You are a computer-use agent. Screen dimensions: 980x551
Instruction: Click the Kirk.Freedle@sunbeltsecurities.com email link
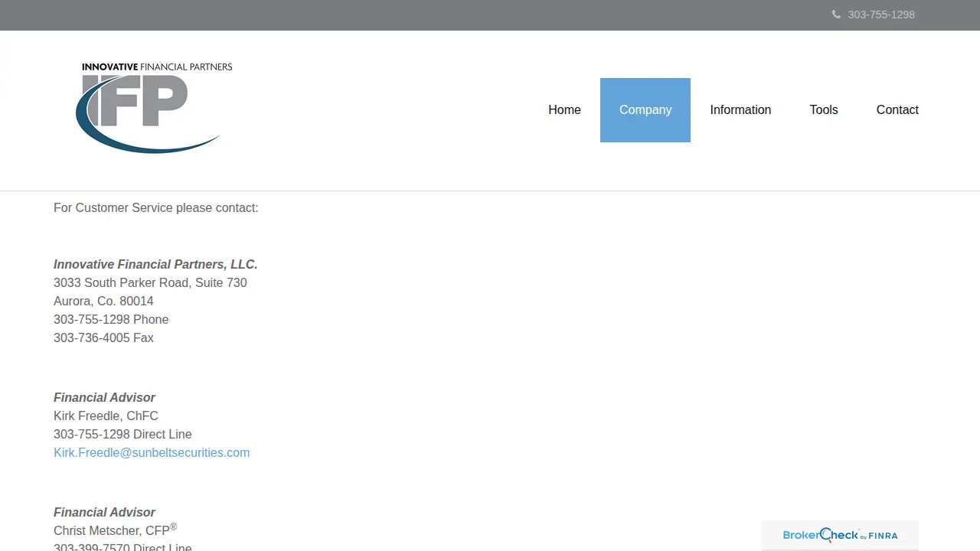click(x=152, y=452)
